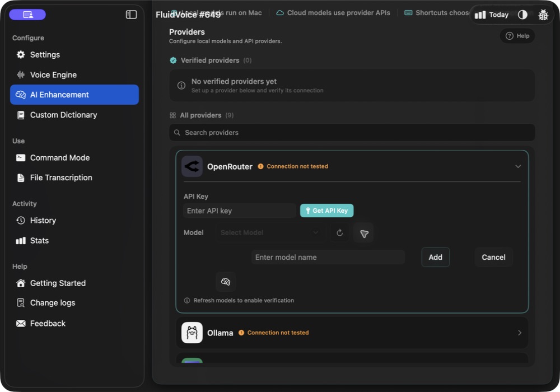Viewport: 560px width, 392px height.
Task: Click the Settings gear icon
Action: click(x=21, y=55)
